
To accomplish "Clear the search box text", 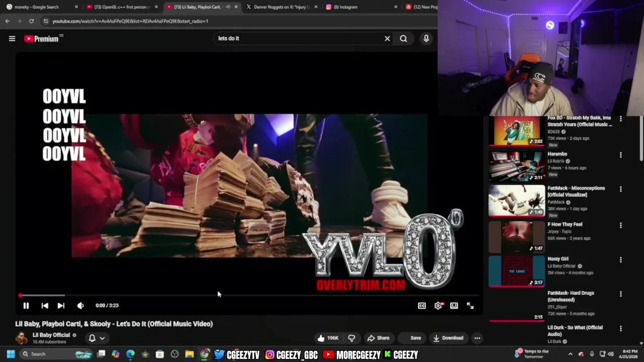I will click(x=387, y=39).
